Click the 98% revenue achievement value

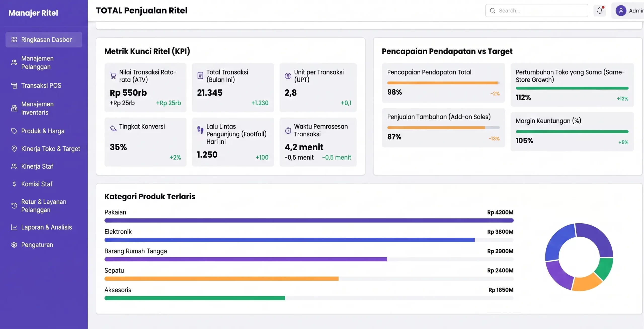coord(394,92)
